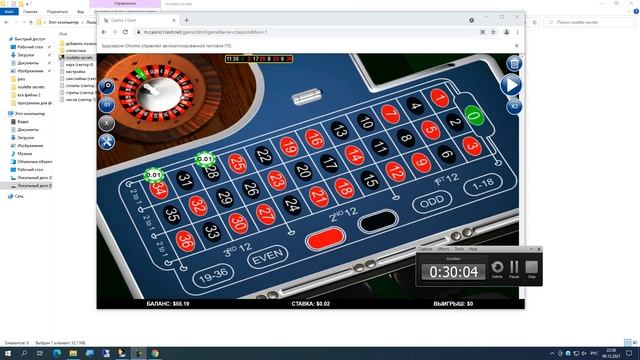Viewport: 640px width, 360px height.
Task: Bet on black number 22
Action: (x=264, y=156)
